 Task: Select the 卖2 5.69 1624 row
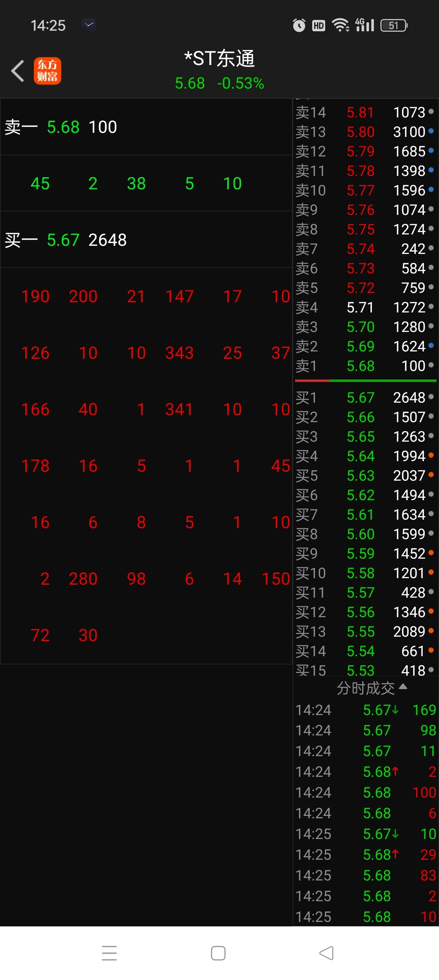point(365,346)
